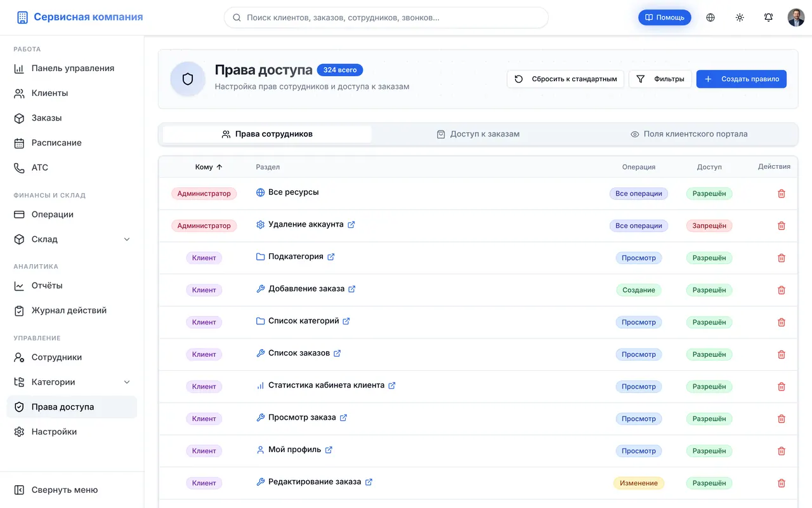Collapse sidebar via 'Свернуть меню'

(x=72, y=490)
